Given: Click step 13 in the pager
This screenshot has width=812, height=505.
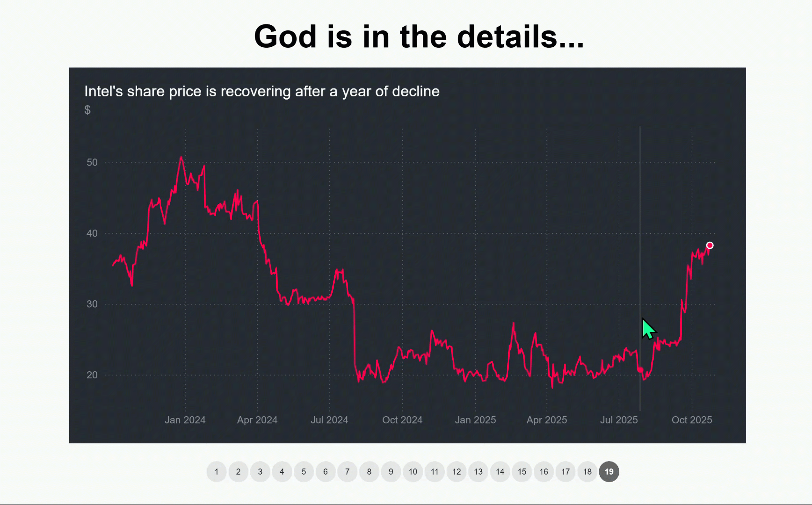Looking at the screenshot, I should pyautogui.click(x=478, y=471).
